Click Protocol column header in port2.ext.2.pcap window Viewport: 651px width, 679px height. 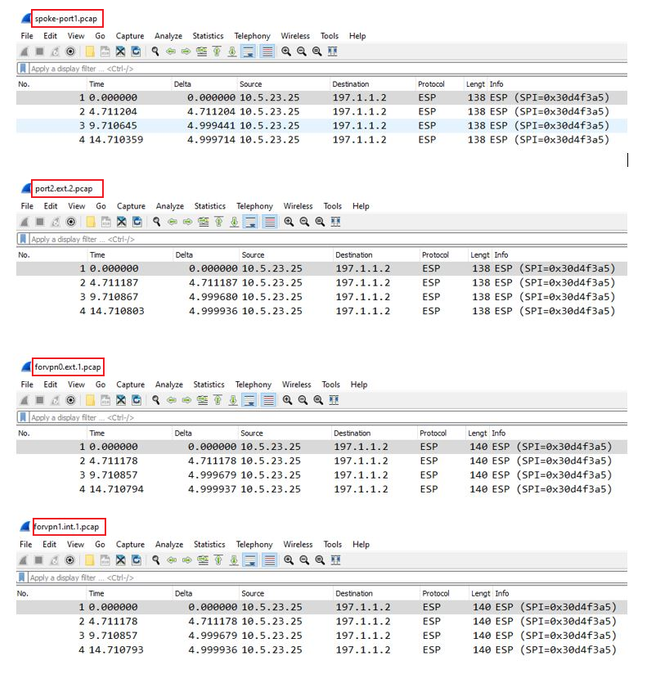(435, 255)
